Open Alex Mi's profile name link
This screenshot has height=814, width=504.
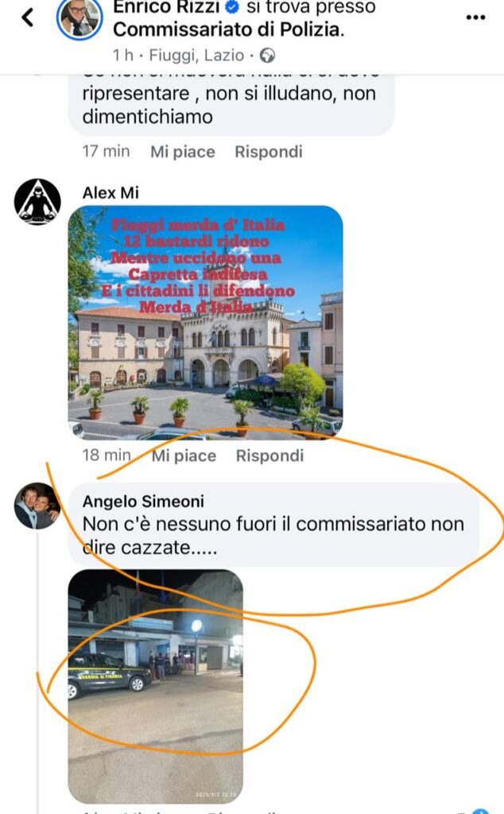pos(110,192)
